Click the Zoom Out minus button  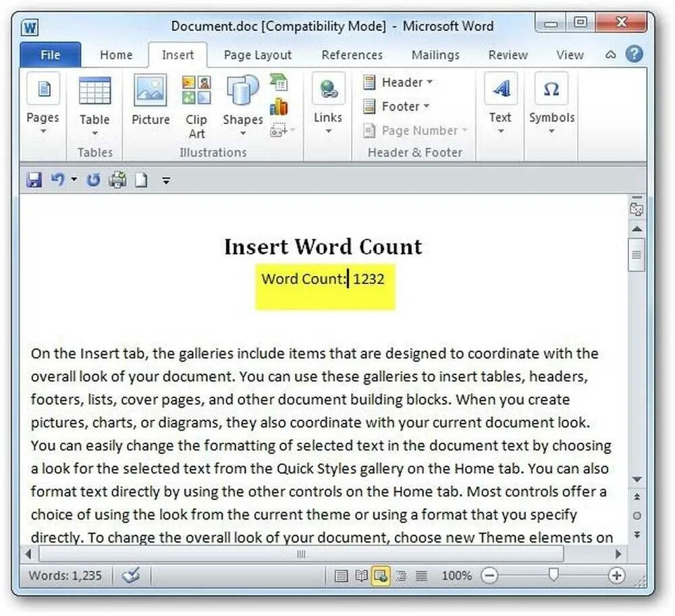489,576
